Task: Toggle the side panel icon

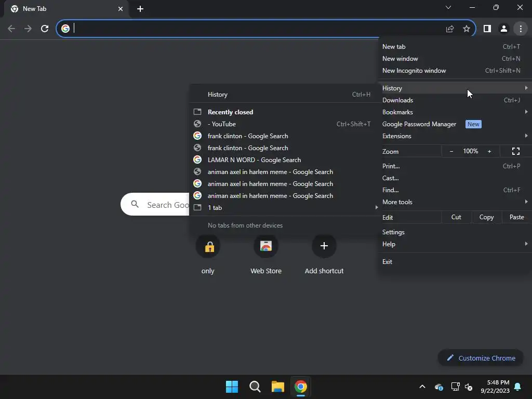Action: pyautogui.click(x=487, y=29)
